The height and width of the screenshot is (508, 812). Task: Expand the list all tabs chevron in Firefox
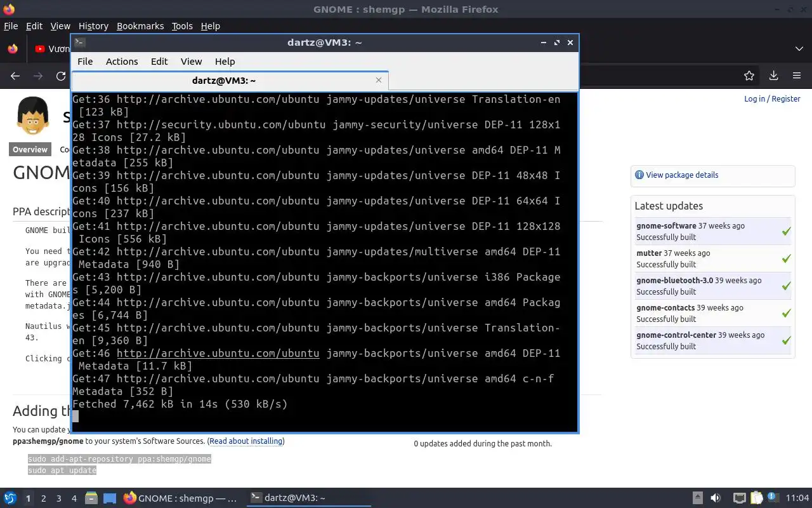799,49
